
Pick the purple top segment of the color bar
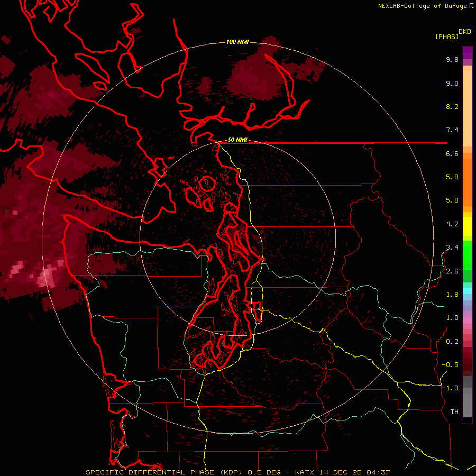(467, 53)
